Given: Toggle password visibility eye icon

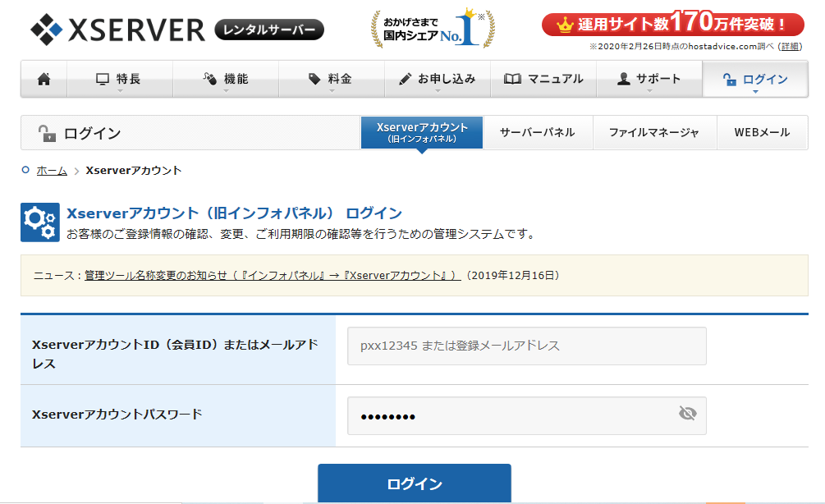Looking at the screenshot, I should click(687, 414).
